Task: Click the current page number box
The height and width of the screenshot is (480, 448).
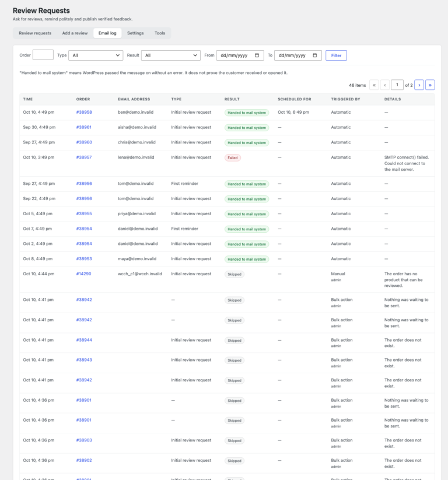Action: (x=397, y=85)
